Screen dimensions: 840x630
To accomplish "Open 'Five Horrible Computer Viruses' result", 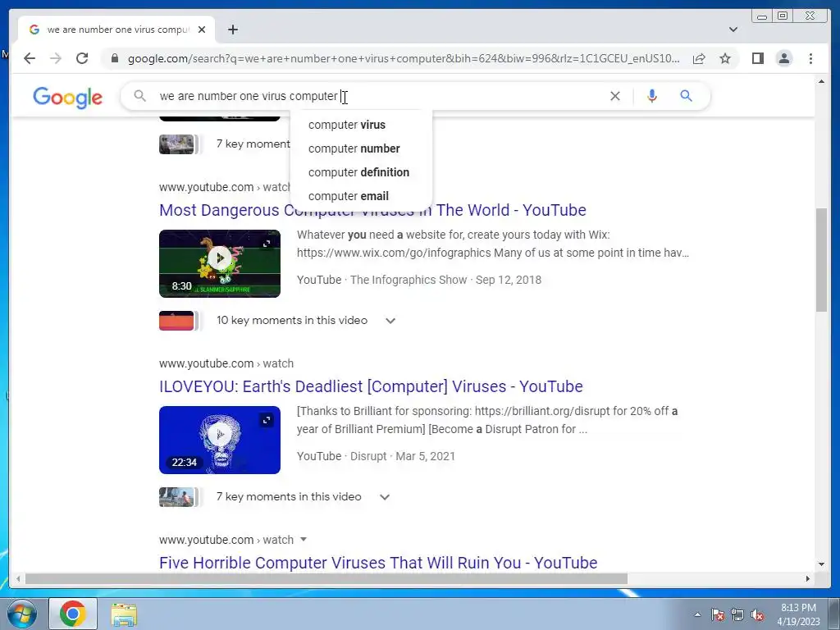I will 378,563.
